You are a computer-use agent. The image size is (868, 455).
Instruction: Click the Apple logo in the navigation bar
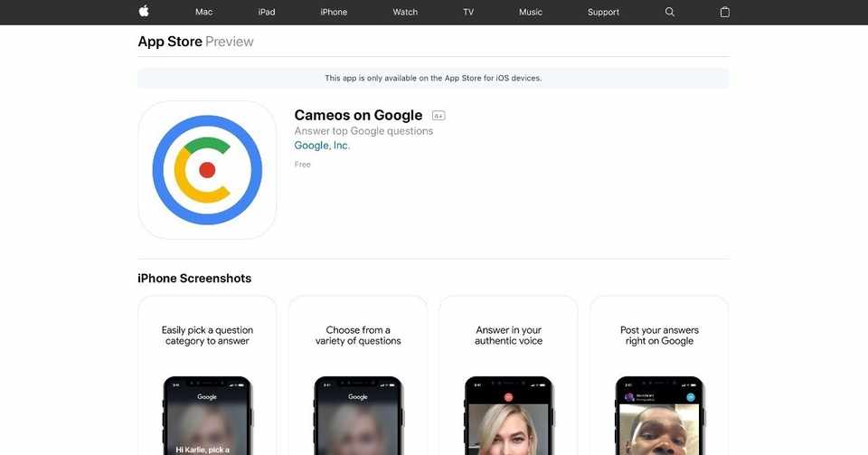click(144, 11)
